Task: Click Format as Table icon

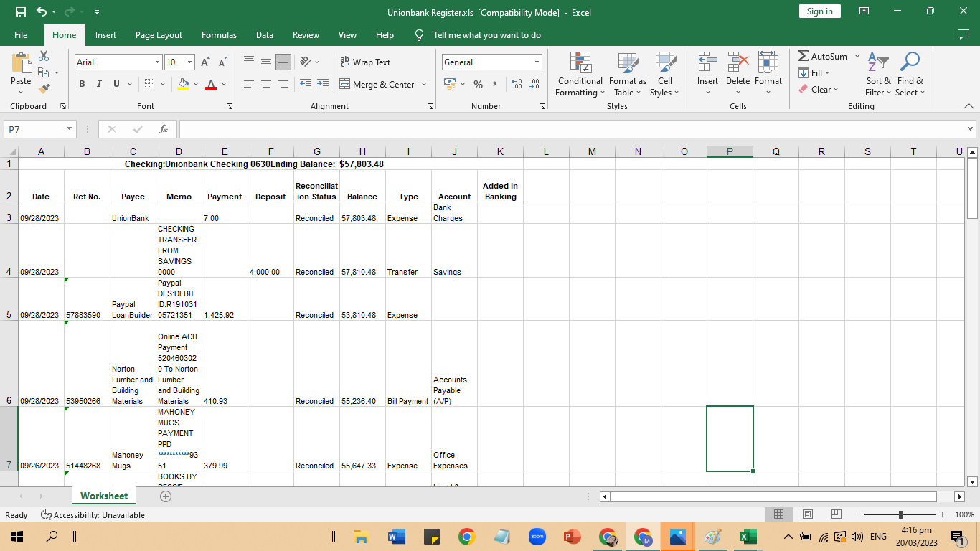Action: (x=628, y=74)
